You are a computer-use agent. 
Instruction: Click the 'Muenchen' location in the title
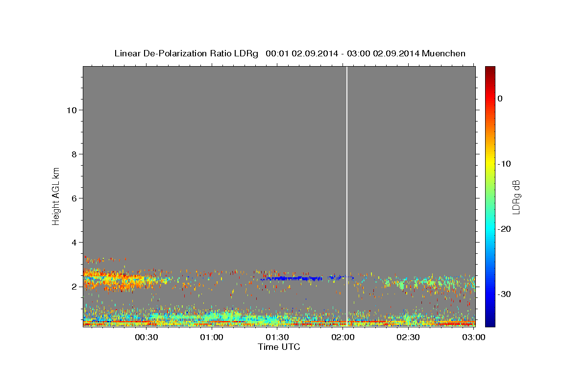coord(444,53)
